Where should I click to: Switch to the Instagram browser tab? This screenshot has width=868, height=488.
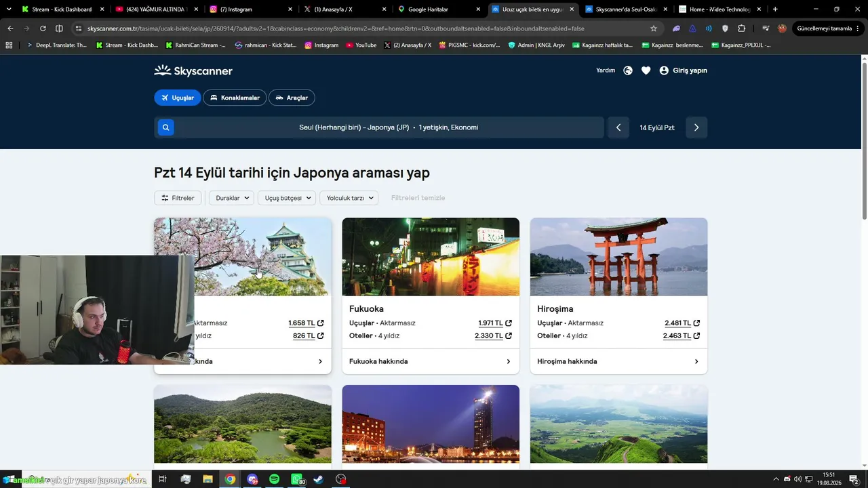[x=250, y=9]
